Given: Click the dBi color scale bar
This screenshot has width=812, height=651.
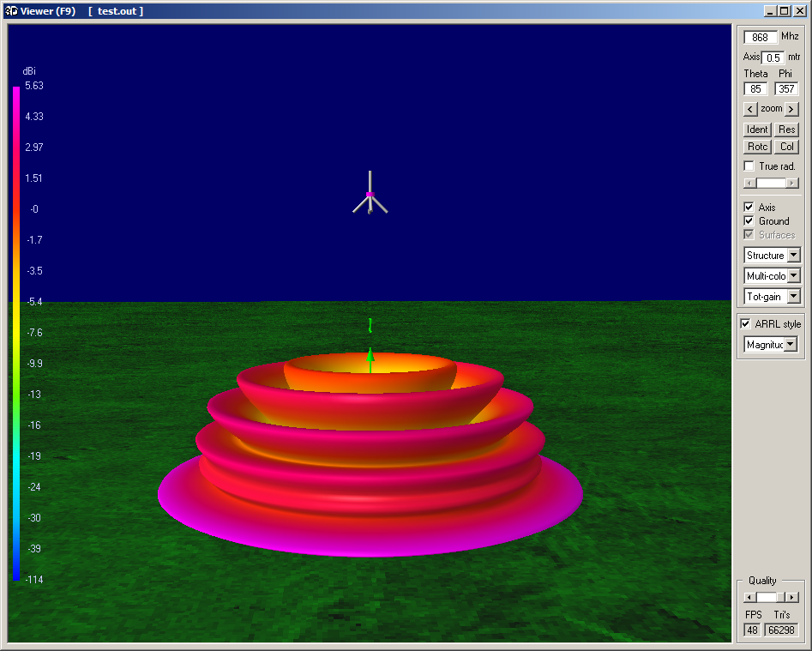Looking at the screenshot, I should (16, 333).
